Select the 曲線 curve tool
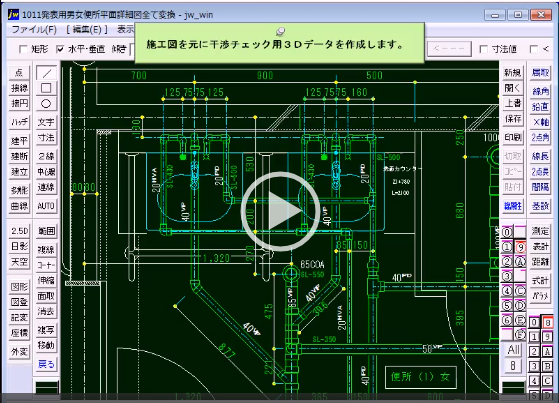The width and height of the screenshot is (559, 403). click(19, 206)
